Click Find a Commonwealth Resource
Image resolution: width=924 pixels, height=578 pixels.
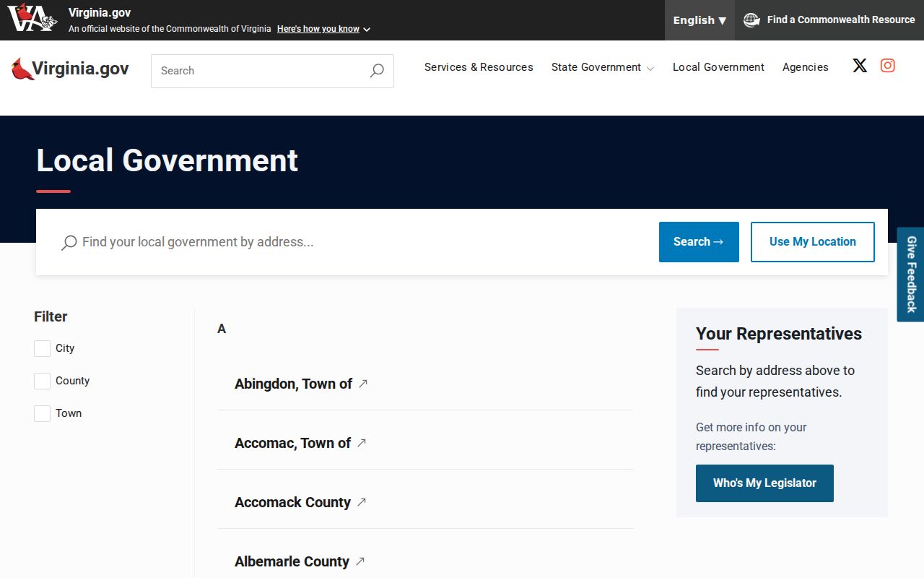click(x=829, y=20)
